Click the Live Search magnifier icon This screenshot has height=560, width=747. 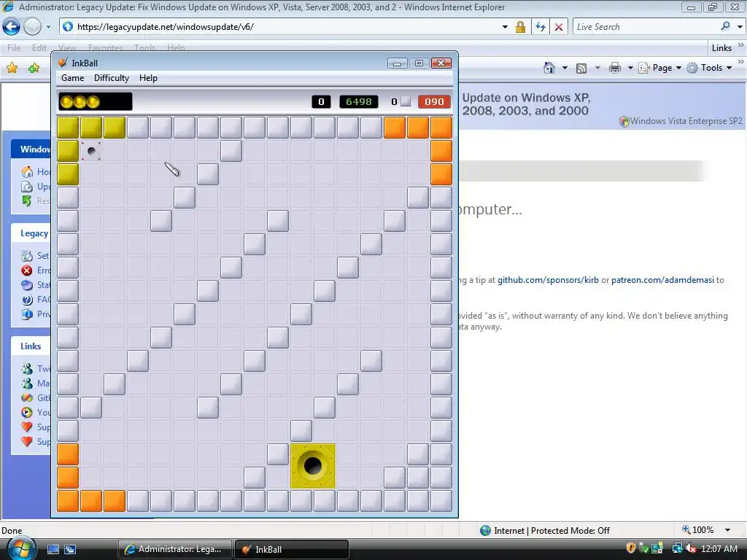tap(725, 27)
